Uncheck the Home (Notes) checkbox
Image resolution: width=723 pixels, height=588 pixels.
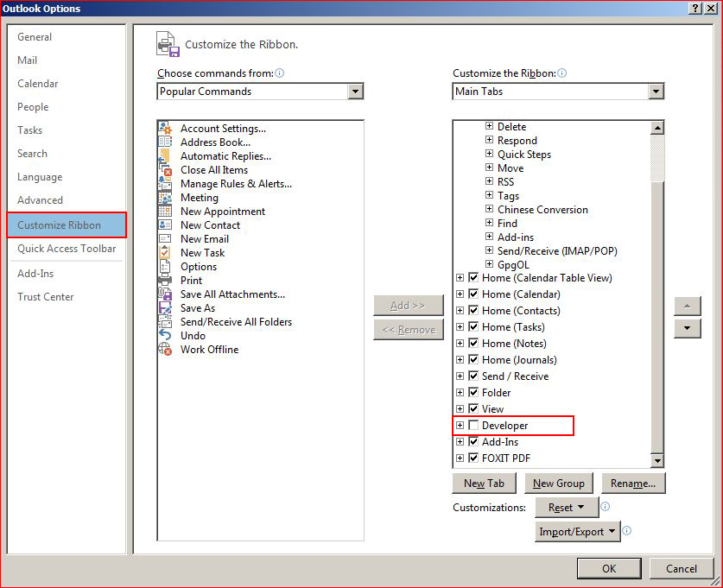click(x=473, y=343)
